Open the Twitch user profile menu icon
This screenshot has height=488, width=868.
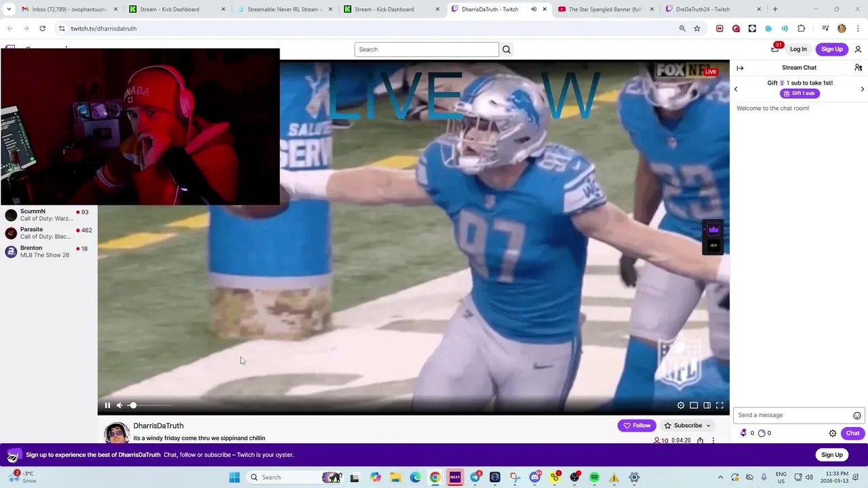(x=858, y=49)
